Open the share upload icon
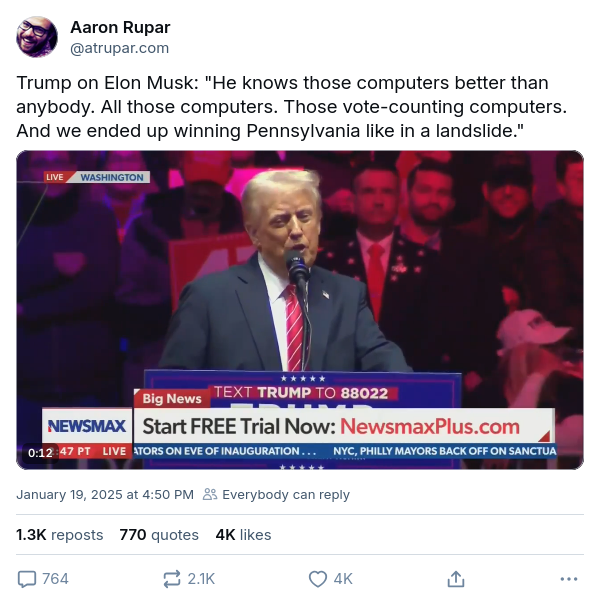This screenshot has width=600, height=605. pos(456,579)
